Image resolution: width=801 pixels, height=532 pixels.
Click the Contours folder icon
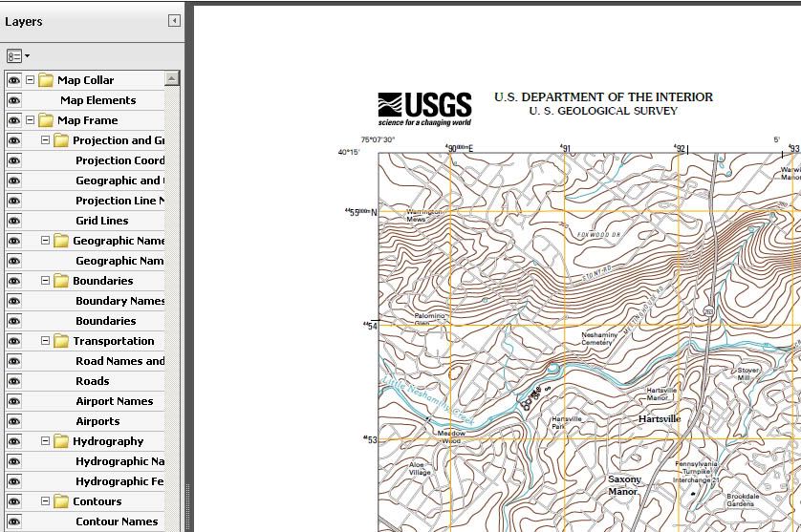61,501
